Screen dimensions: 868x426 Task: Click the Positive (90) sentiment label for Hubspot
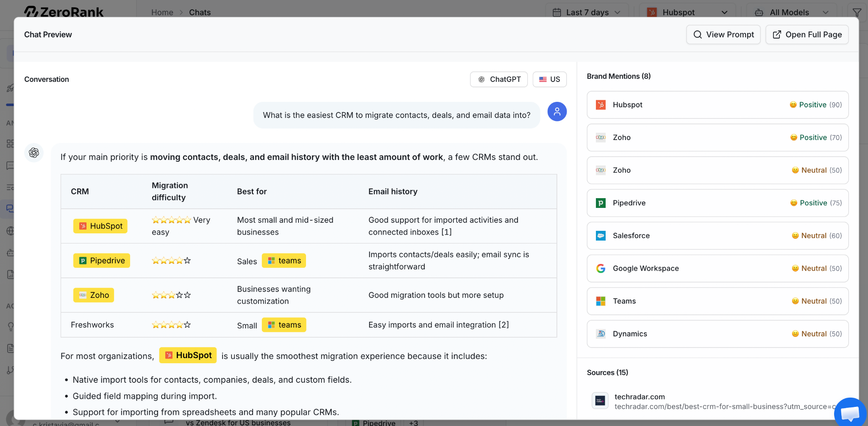tap(815, 105)
